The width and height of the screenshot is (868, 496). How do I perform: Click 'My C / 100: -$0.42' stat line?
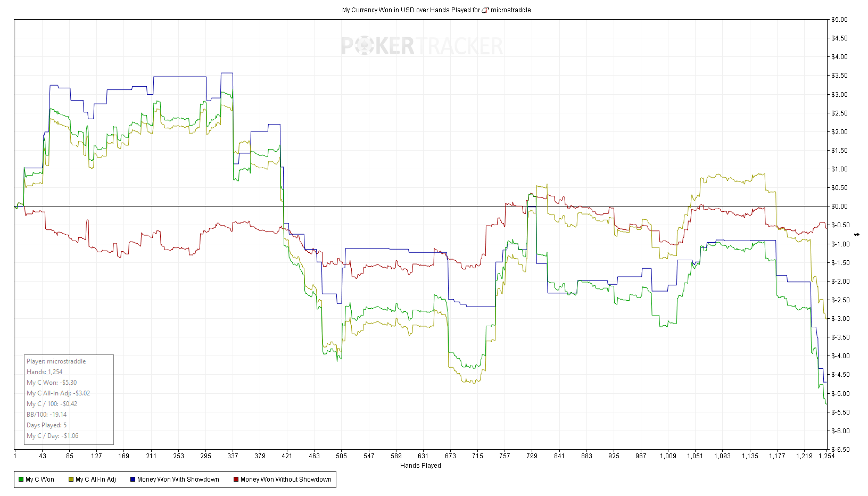point(52,404)
